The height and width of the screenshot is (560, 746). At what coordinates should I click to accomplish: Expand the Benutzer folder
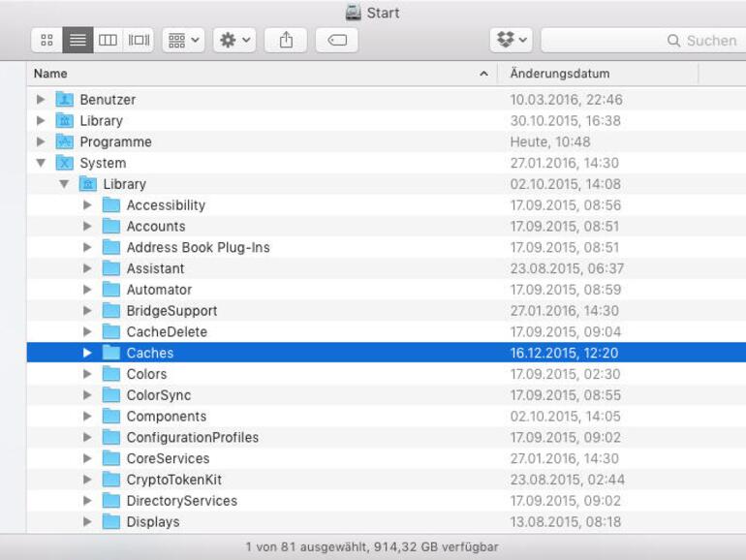tap(41, 100)
